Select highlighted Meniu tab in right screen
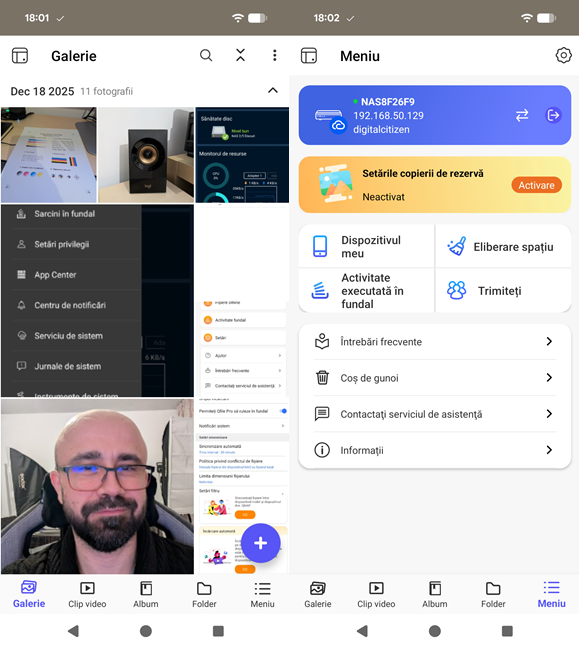This screenshot has height=648, width=579. coord(551,594)
